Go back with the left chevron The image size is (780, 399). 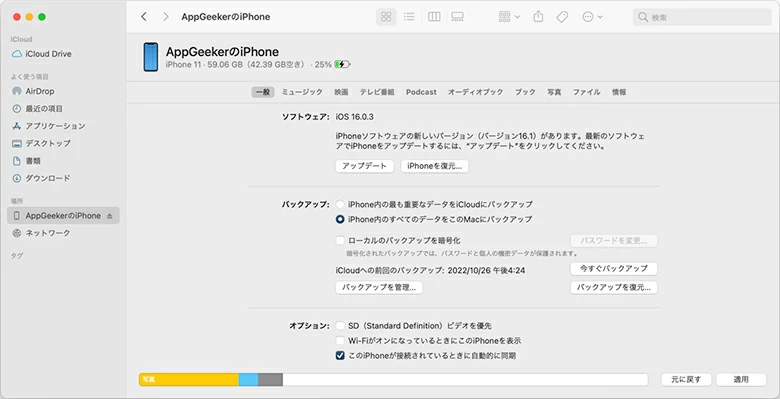(144, 17)
